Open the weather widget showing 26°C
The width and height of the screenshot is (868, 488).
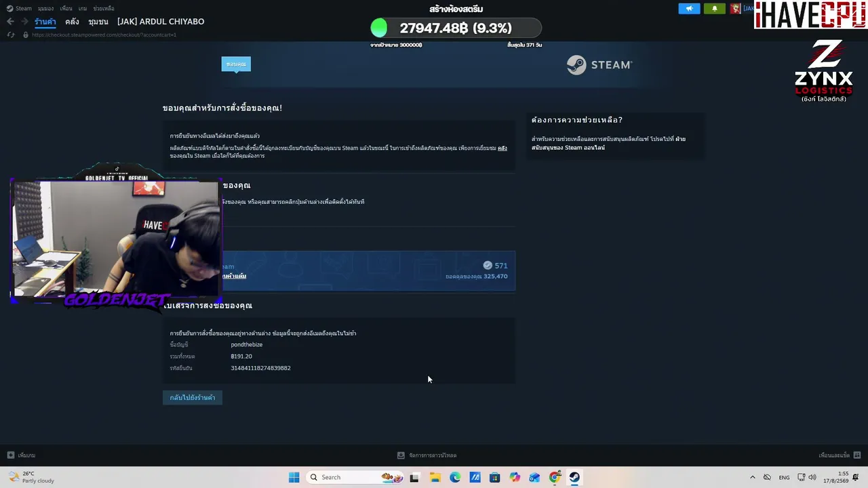(31, 477)
